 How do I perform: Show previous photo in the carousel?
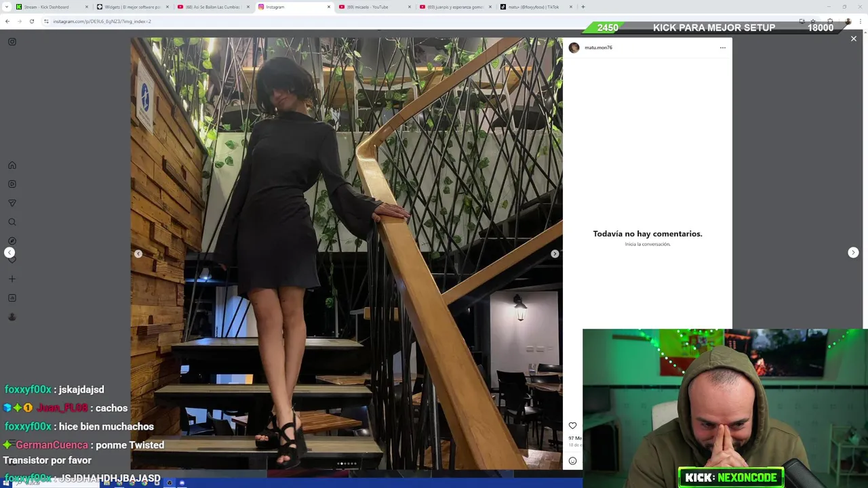(138, 254)
